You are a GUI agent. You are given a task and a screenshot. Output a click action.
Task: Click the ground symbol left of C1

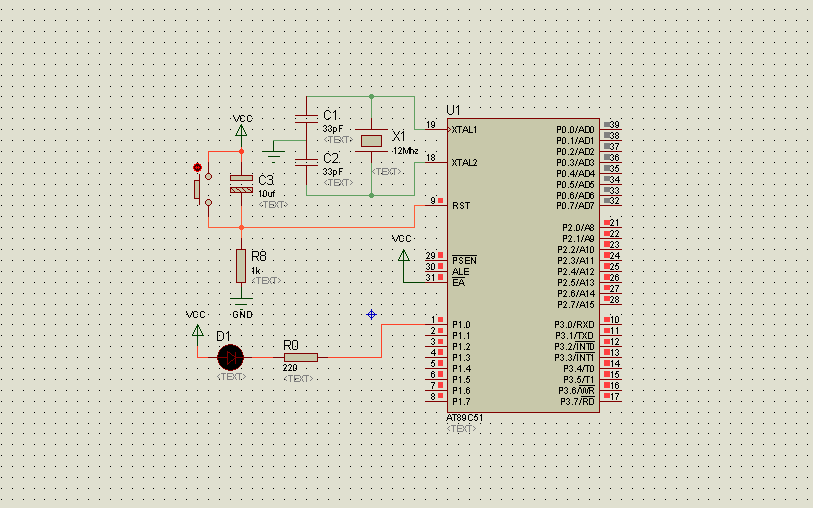[x=273, y=151]
